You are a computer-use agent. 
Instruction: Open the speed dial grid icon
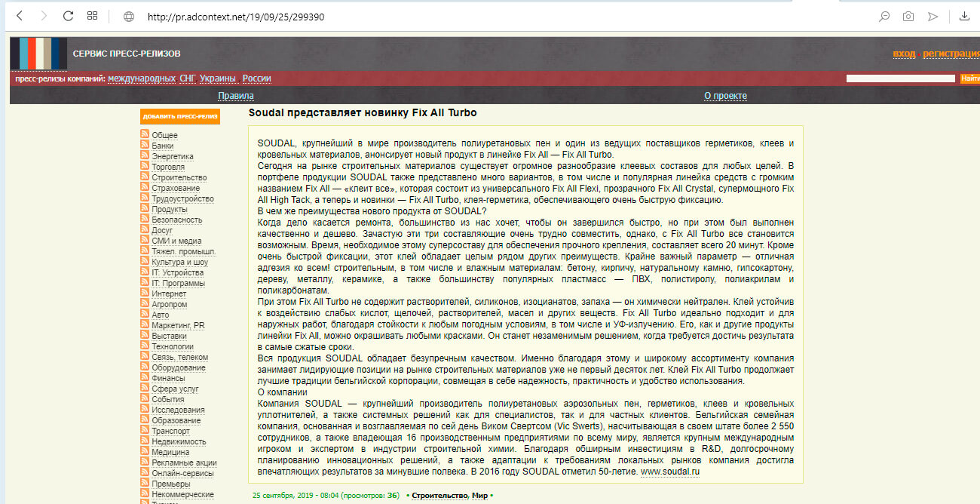pos(93,16)
